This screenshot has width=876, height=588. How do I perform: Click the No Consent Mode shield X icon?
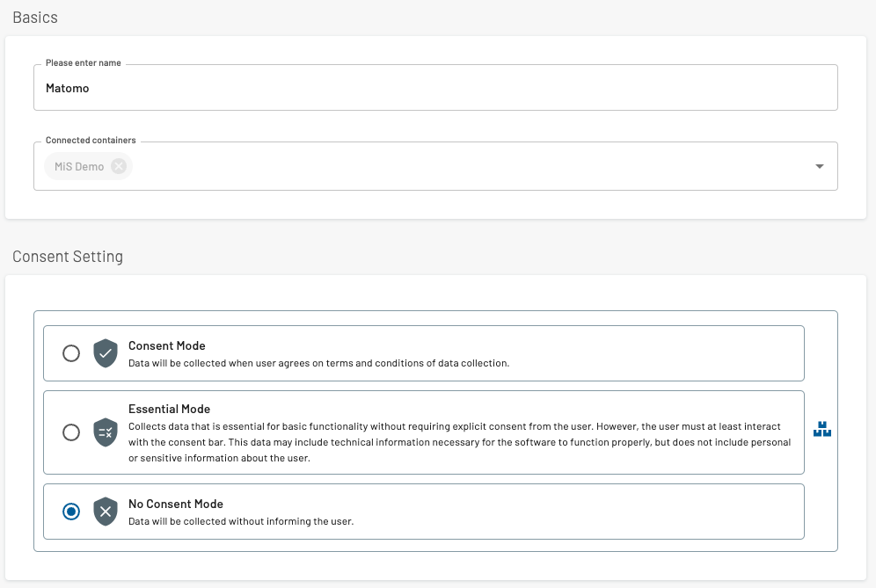pyautogui.click(x=106, y=512)
